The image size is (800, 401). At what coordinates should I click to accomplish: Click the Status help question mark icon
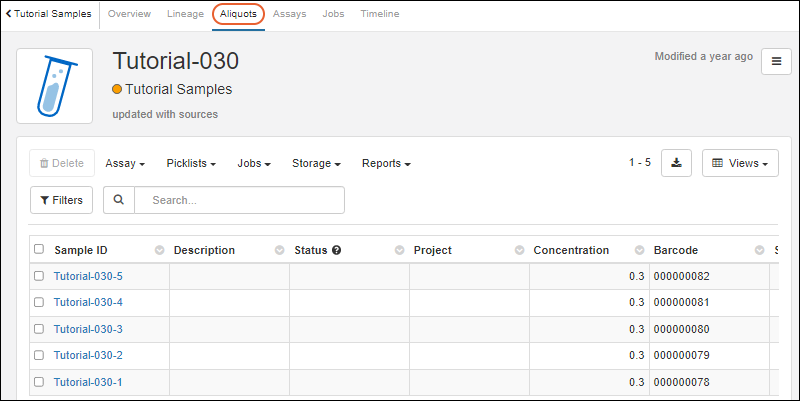[337, 250]
